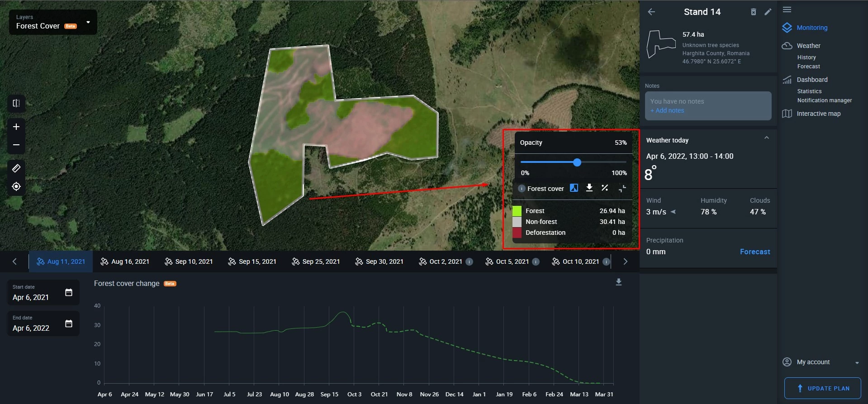Expand the My account dropdown
The width and height of the screenshot is (868, 404).
pos(857,363)
